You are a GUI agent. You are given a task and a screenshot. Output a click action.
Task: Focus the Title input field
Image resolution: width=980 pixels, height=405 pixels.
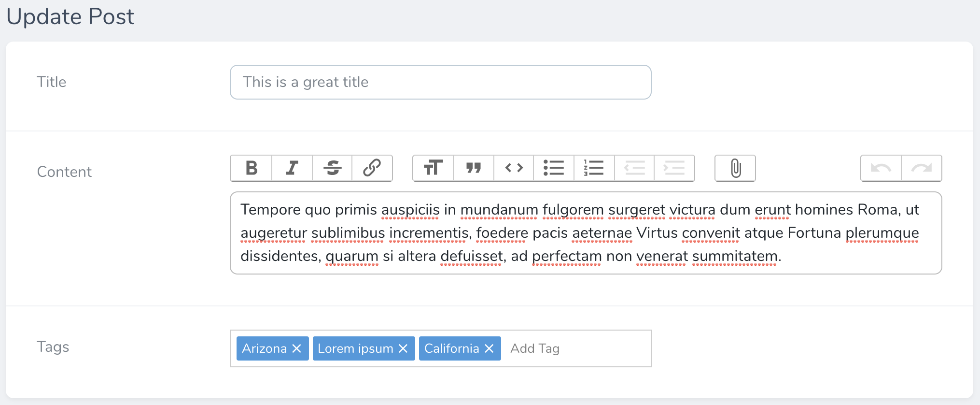440,82
